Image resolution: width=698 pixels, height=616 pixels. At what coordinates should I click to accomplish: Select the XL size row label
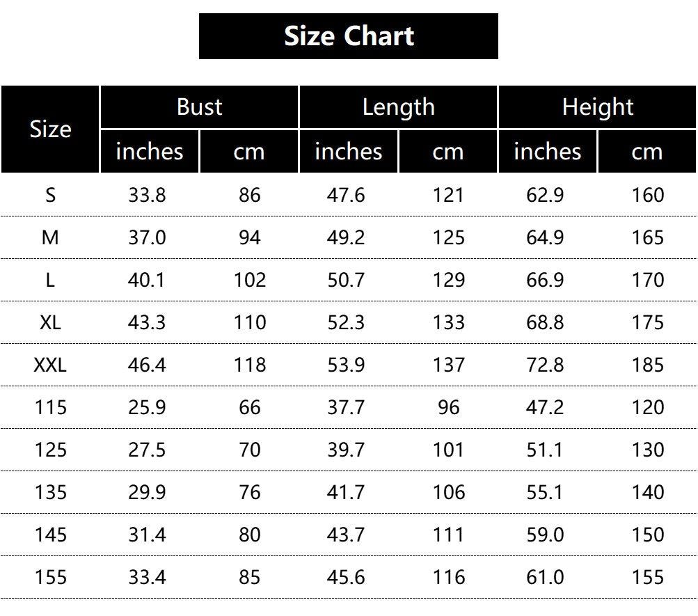[x=50, y=322]
